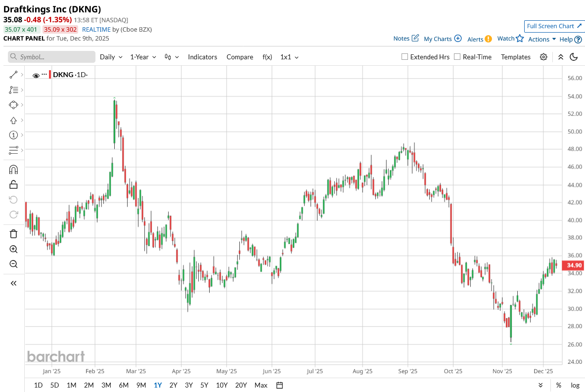Open the Actions dropdown menu
This screenshot has height=392, width=585.
(x=542, y=39)
